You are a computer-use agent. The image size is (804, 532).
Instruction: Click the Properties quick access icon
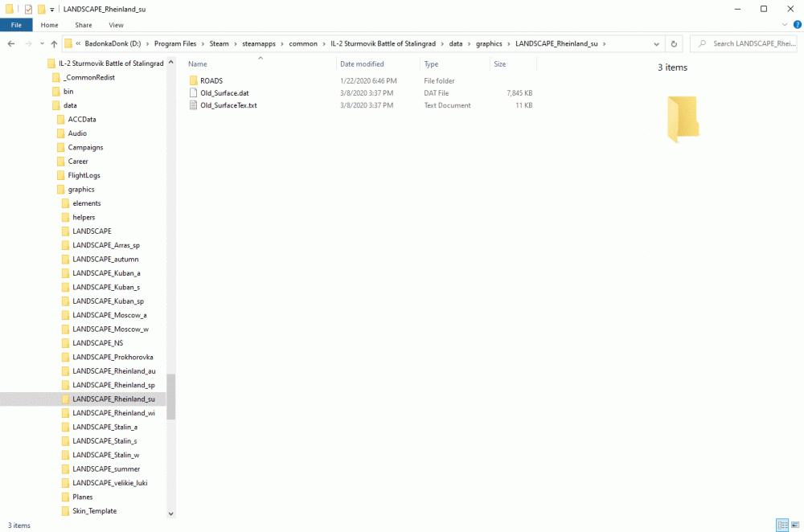coord(28,9)
